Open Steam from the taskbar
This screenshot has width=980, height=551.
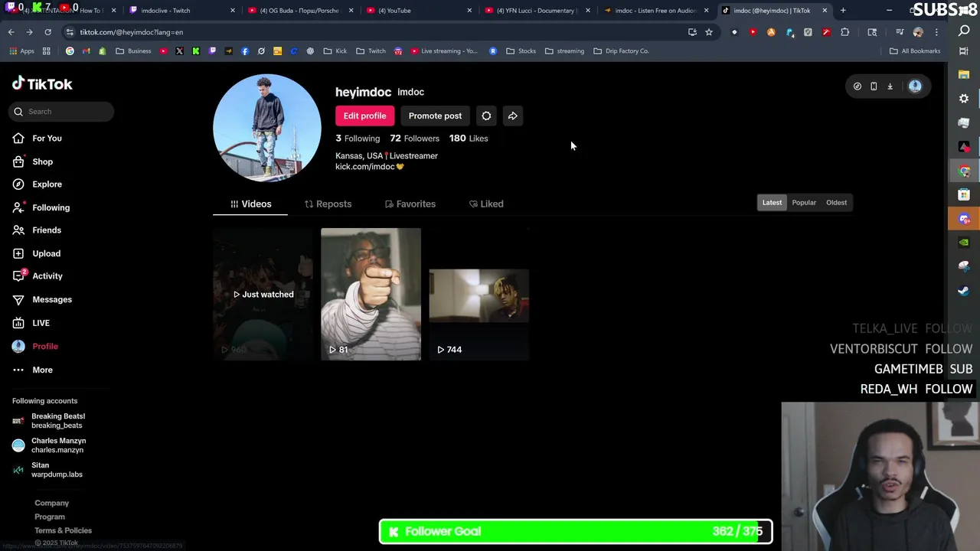tap(964, 291)
